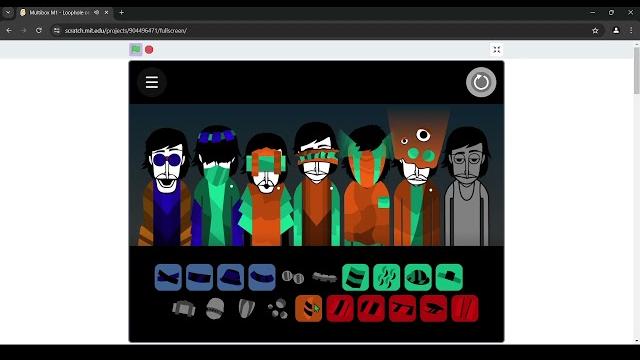Click the grayed-out round glasses icon
The width and height of the screenshot is (640, 360).
coord(293,277)
